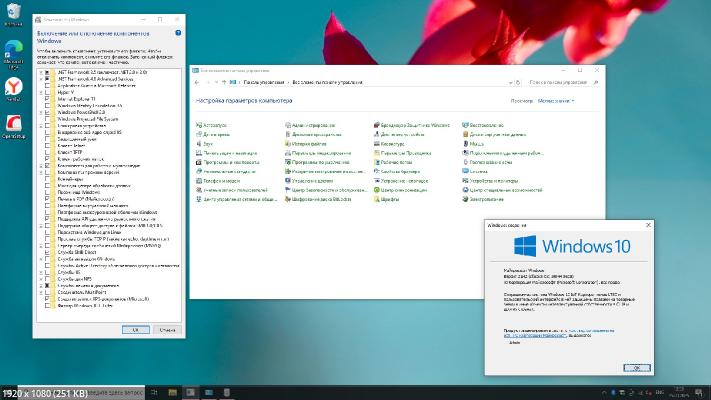Open the Просмотр view-by dropdown
This screenshot has width=711, height=400.
pos(556,101)
